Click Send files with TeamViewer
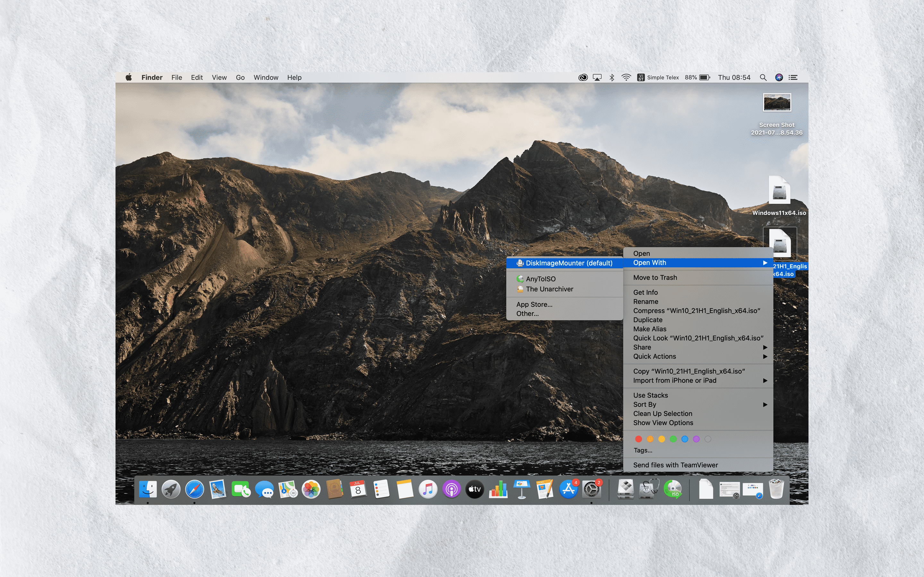The image size is (924, 577). tap(676, 465)
